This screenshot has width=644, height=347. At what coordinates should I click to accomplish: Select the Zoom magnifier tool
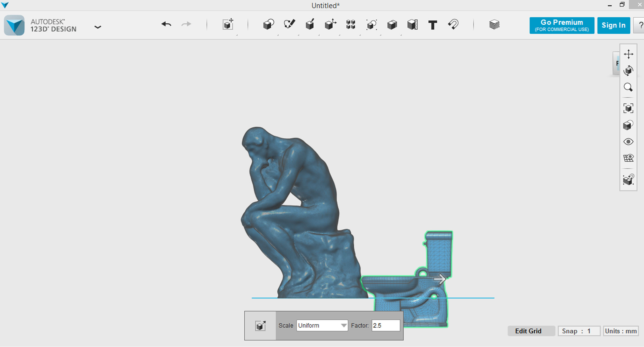[628, 87]
